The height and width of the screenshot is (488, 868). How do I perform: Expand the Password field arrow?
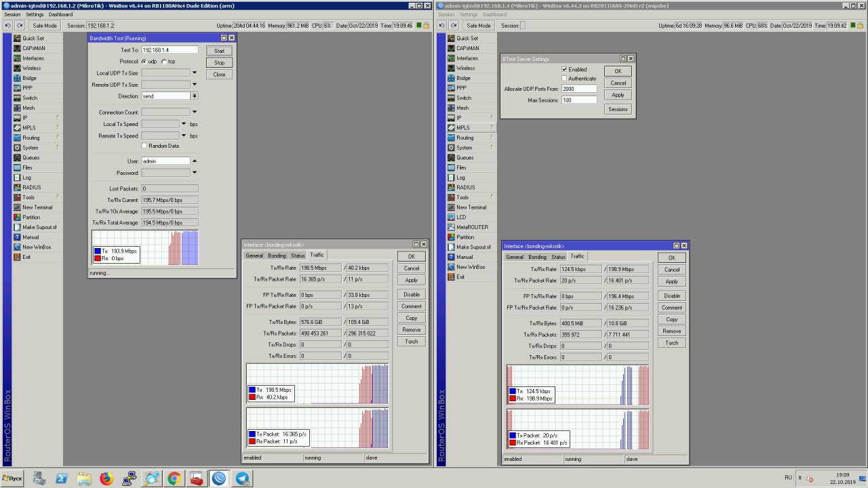[195, 173]
